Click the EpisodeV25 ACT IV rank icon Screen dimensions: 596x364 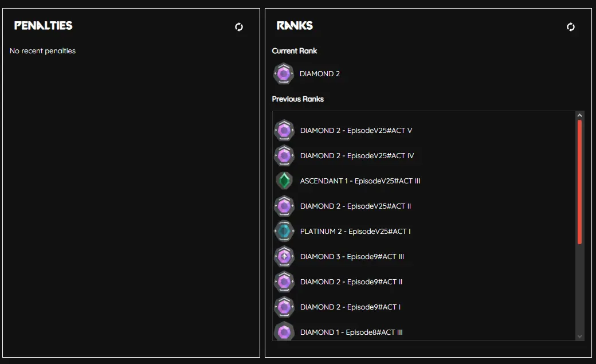[284, 156]
